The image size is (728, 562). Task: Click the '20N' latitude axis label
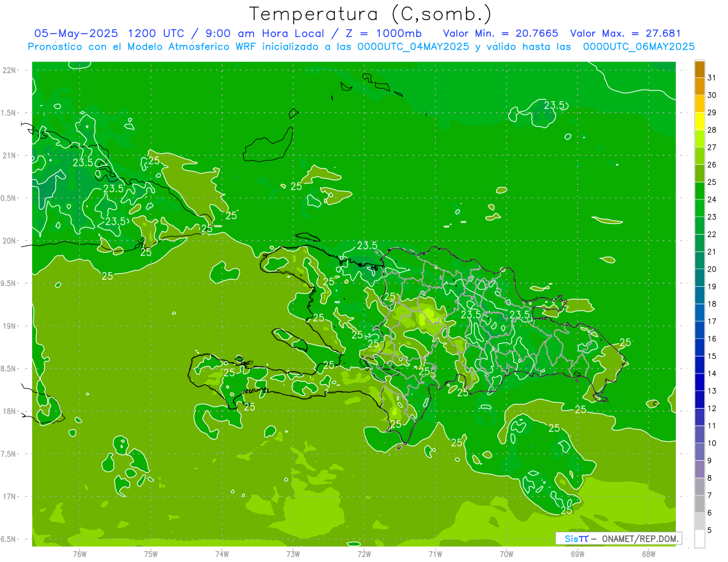click(9, 241)
